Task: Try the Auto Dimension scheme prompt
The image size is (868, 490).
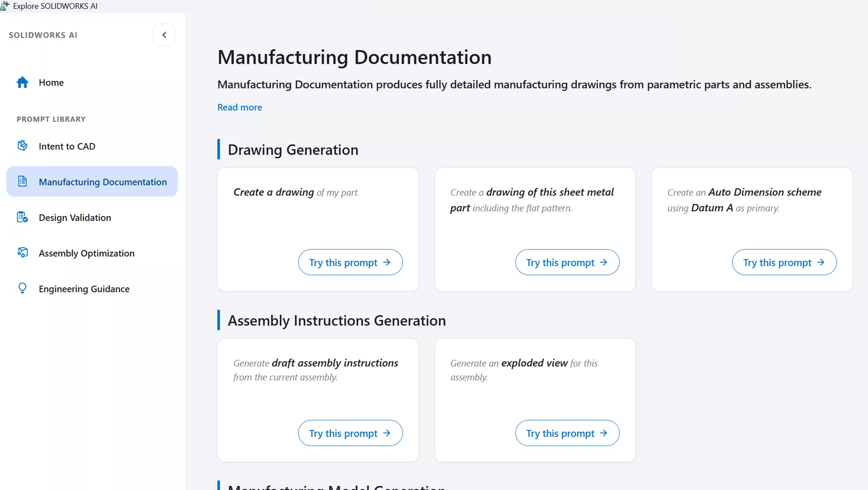Action: coord(784,262)
